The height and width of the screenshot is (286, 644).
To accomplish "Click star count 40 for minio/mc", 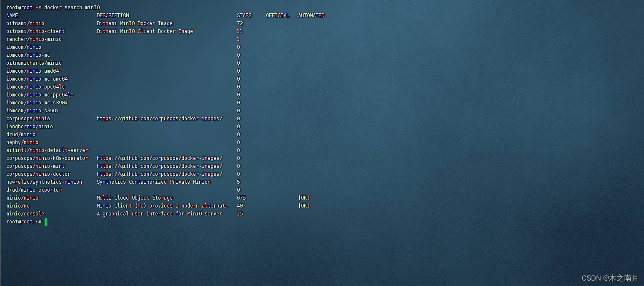I will (240, 206).
